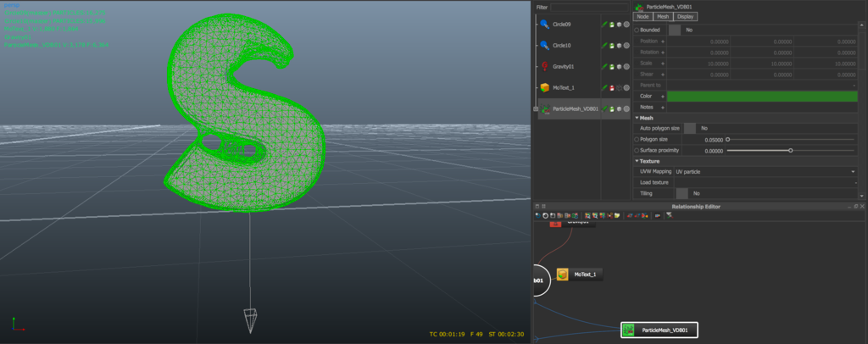The image size is (868, 344).
Task: Click the green export disk icon for Circle09
Action: click(x=612, y=25)
